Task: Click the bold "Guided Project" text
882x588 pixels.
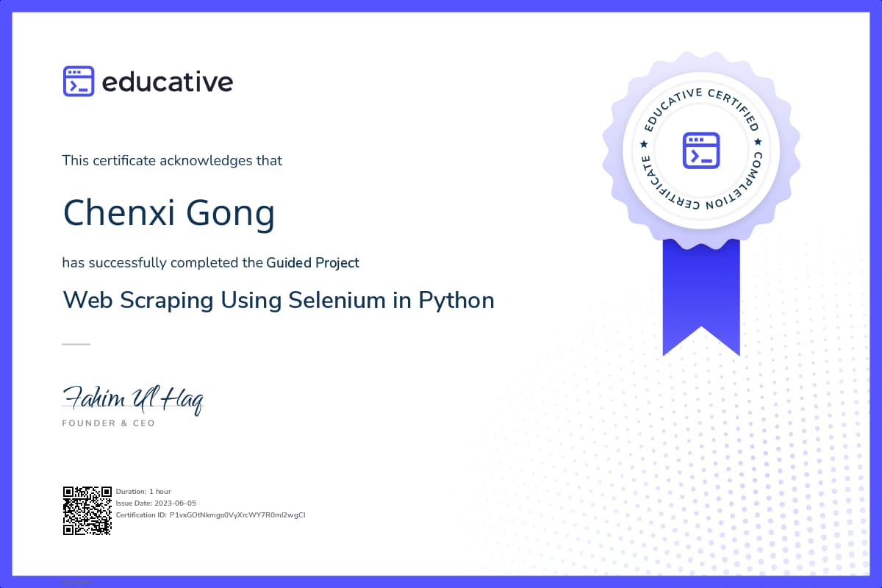Action: point(313,262)
